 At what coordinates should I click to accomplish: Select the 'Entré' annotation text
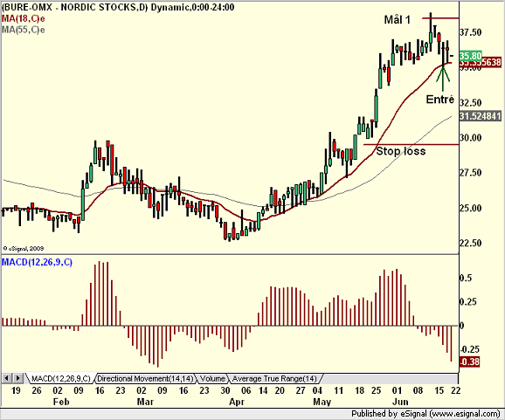pos(440,100)
